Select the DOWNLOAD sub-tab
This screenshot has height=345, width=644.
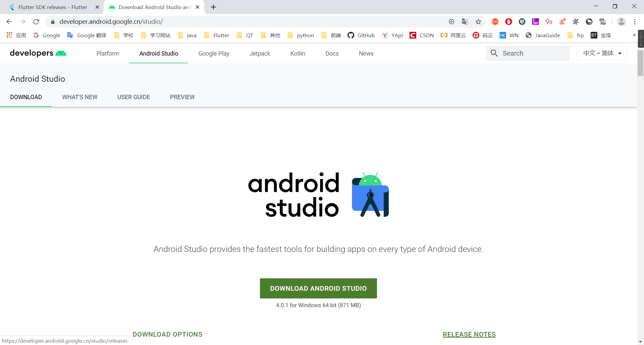point(26,97)
